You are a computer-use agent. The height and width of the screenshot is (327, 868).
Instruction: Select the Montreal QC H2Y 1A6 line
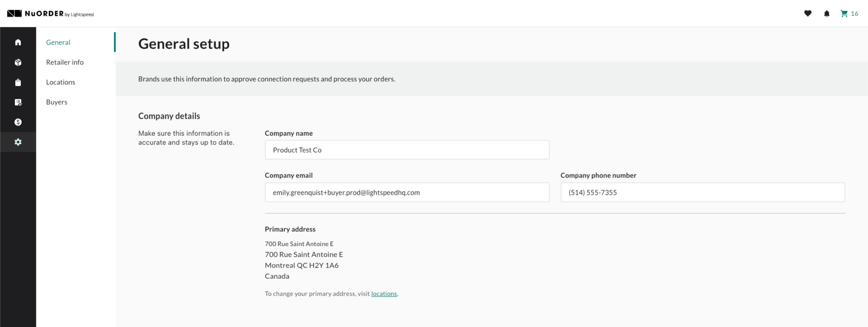[302, 266]
